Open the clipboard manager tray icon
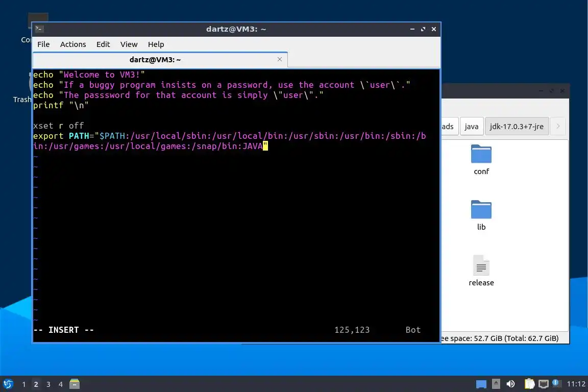Image resolution: width=588 pixels, height=392 pixels. (x=529, y=384)
